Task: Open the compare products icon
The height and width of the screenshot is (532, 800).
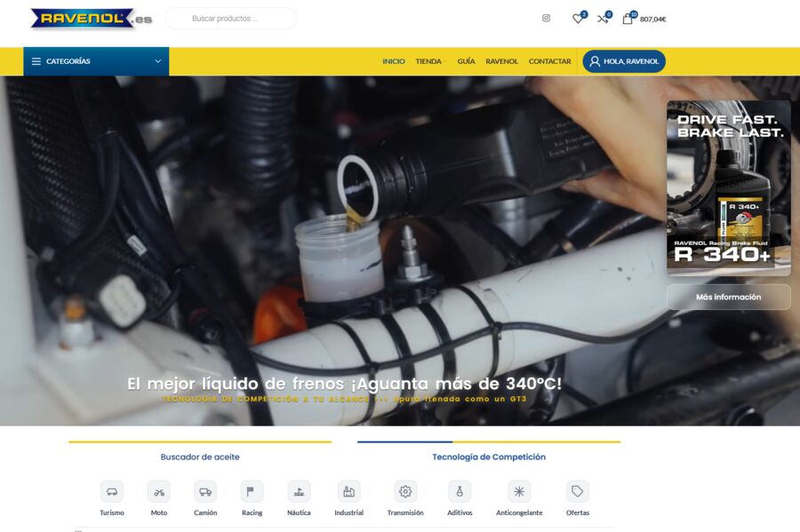Action: [x=603, y=19]
